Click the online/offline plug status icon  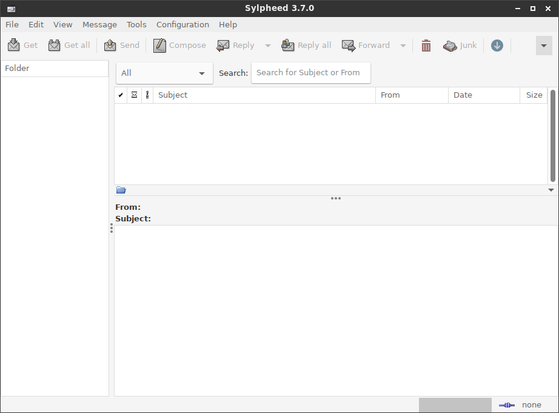(507, 405)
